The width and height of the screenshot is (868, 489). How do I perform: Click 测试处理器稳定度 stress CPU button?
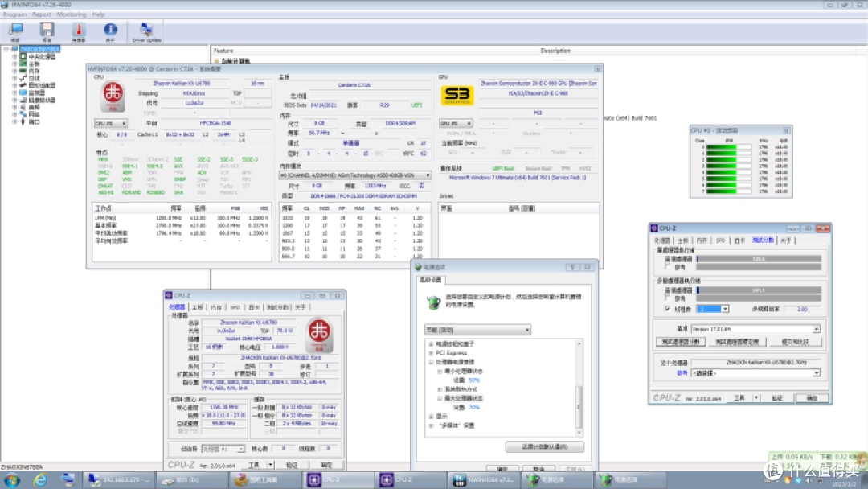737,343
